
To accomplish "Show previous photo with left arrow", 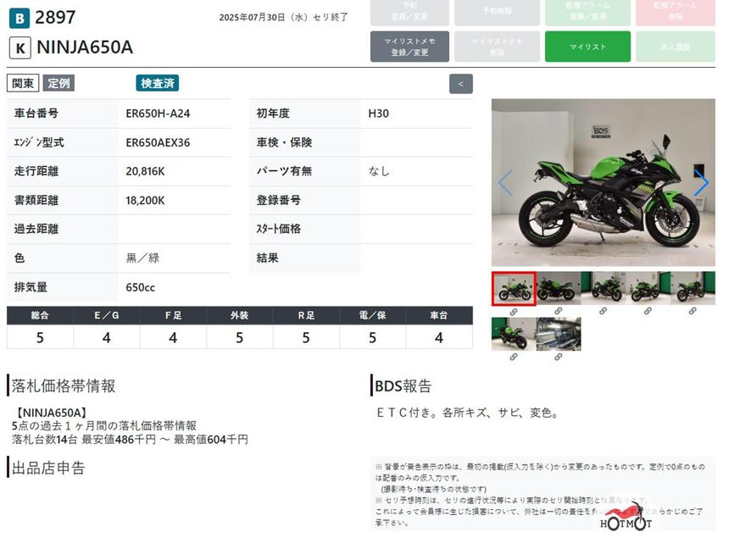I will click(505, 183).
